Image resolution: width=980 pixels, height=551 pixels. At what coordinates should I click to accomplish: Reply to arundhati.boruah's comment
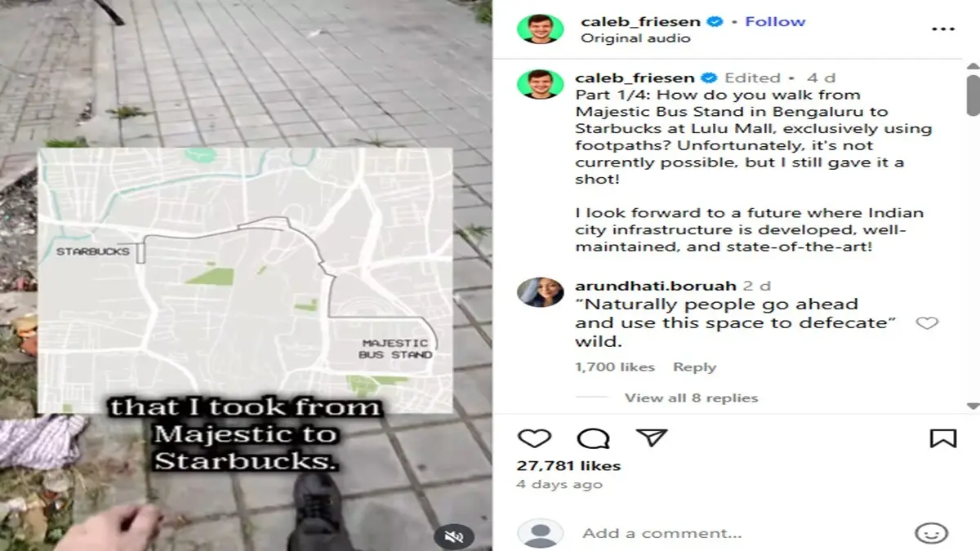(694, 367)
